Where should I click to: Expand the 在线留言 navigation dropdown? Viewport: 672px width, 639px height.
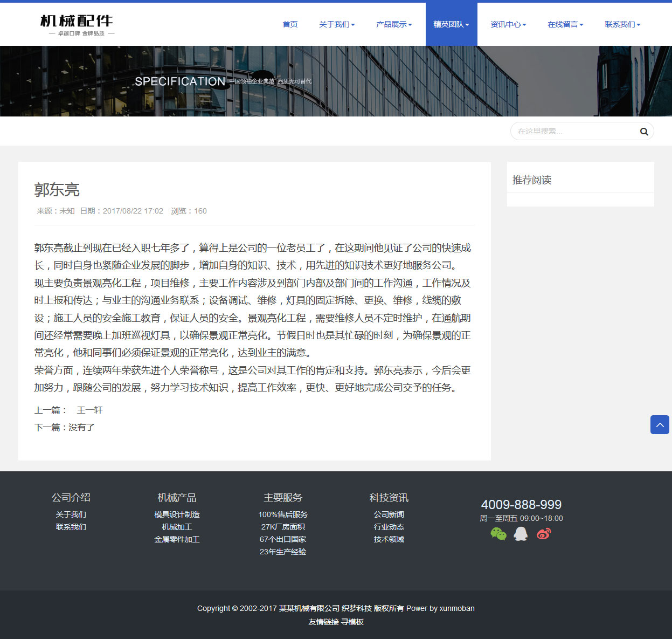coord(565,24)
